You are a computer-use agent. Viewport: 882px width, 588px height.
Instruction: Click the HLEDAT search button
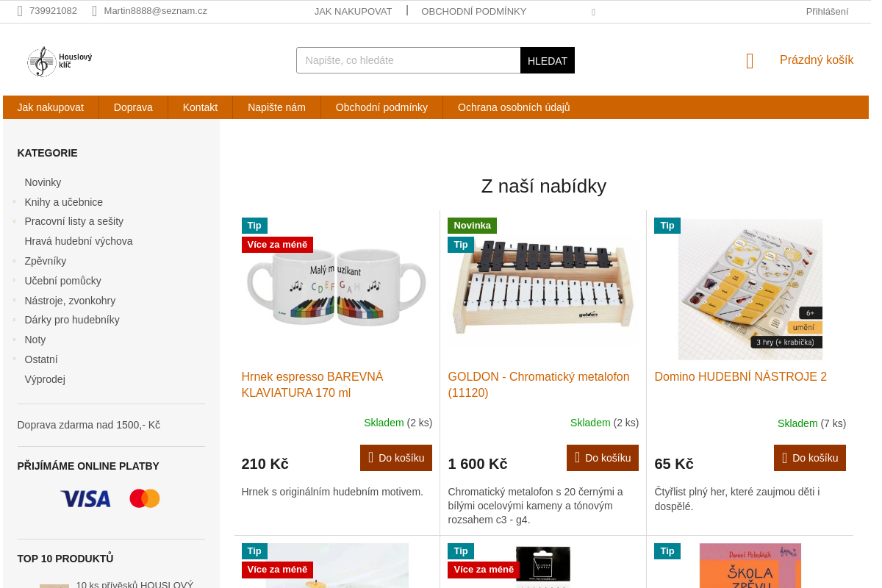click(x=548, y=60)
